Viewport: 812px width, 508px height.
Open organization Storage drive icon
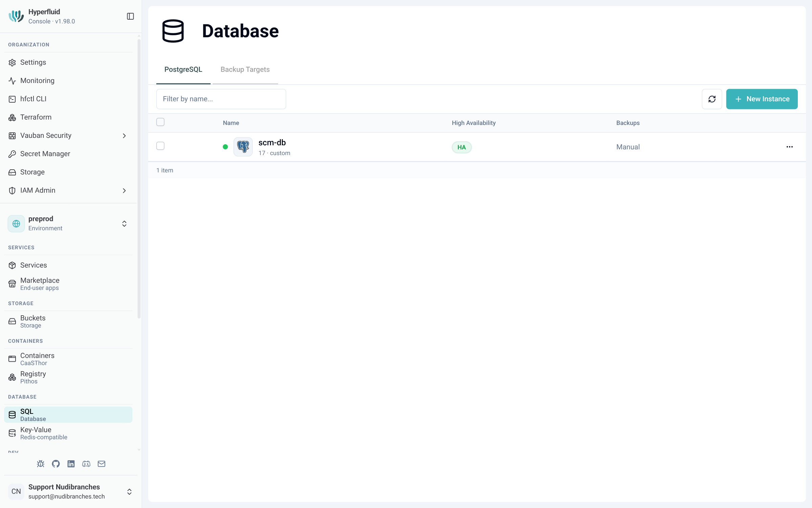click(x=12, y=172)
